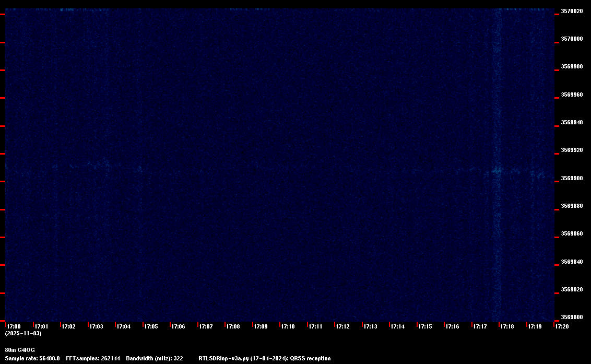Click the 3569940 frequency label
The width and height of the screenshot is (591, 364).
click(x=572, y=122)
